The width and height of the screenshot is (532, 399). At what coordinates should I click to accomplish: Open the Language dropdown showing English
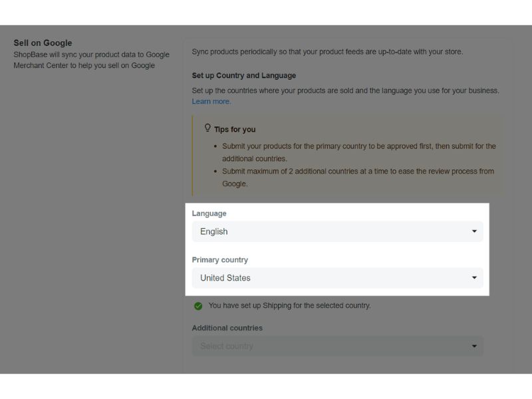[336, 231]
